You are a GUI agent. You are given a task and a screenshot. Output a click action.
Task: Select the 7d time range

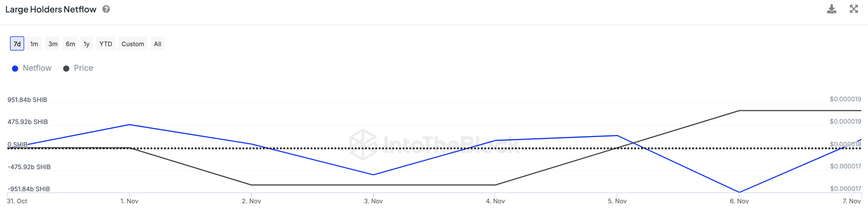coord(17,44)
